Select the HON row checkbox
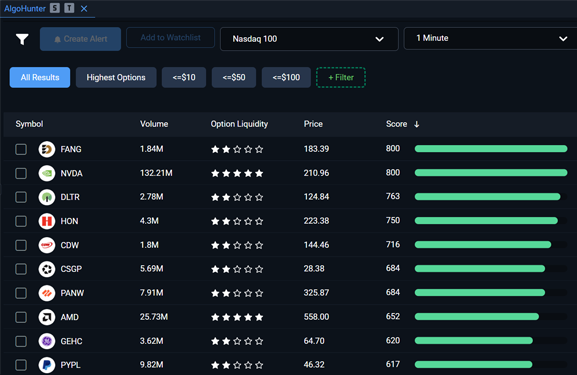The height and width of the screenshot is (375, 577). click(x=21, y=221)
